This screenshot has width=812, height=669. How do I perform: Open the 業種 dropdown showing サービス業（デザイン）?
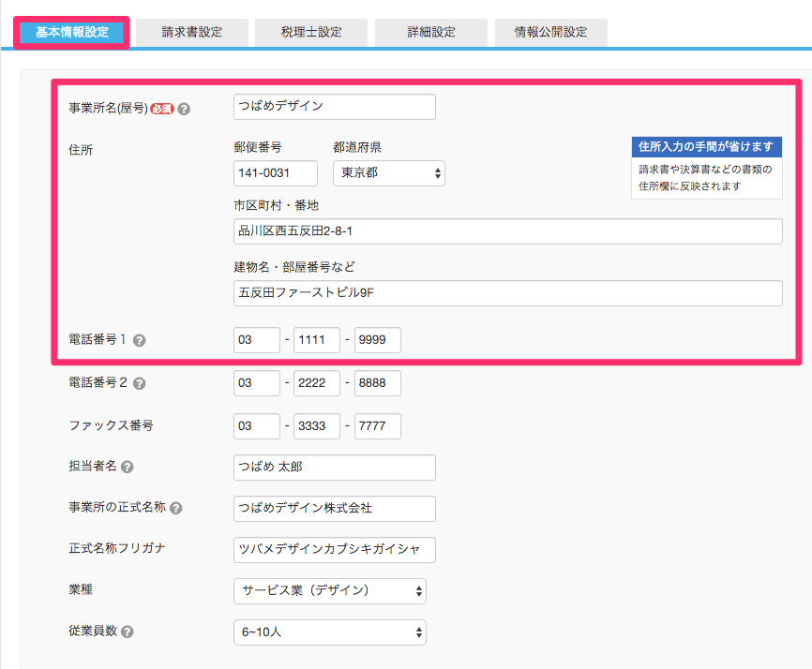pyautogui.click(x=330, y=591)
